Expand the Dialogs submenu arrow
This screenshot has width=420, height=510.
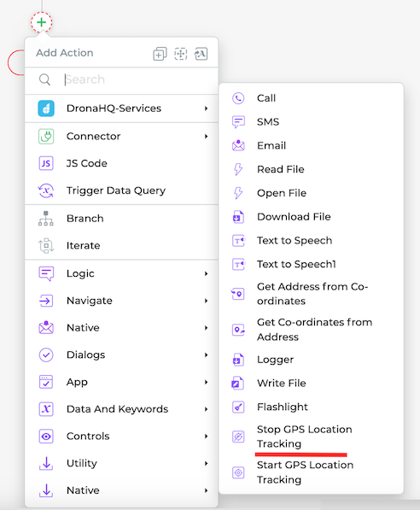[x=206, y=355]
